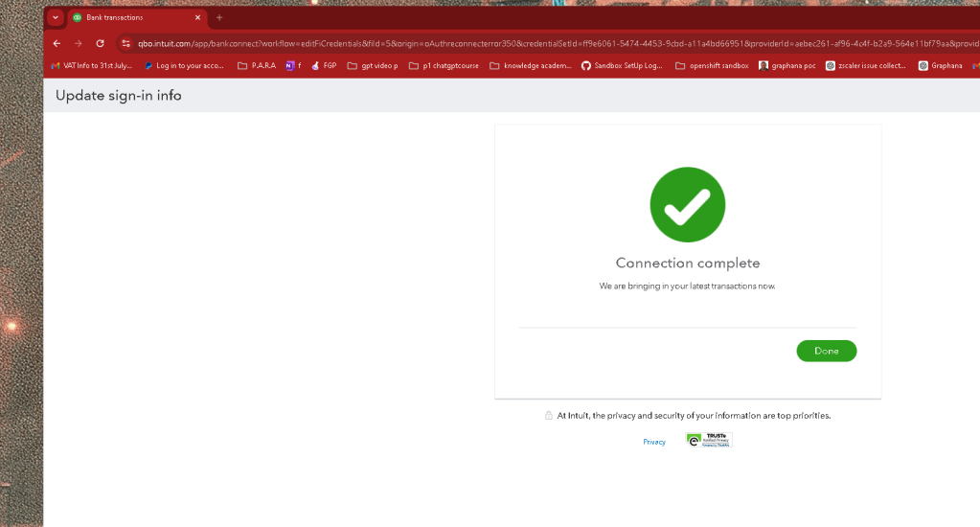Image resolution: width=980 pixels, height=527 pixels.
Task: Select the Bank transactions tab
Action: pos(135,17)
